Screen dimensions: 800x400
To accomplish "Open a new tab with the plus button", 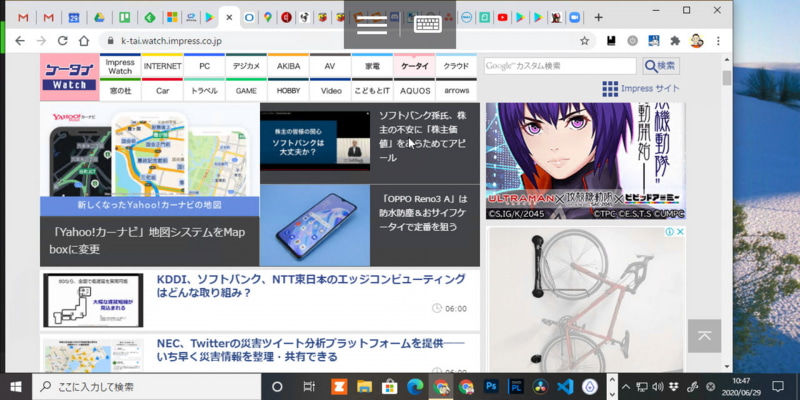I will (598, 17).
